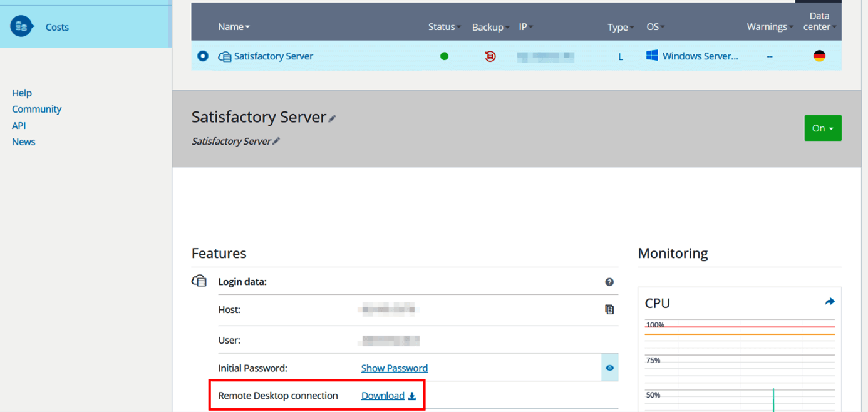Open the backup status icon for Satisfactory Server
Screen dimensions: 868x412
pyautogui.click(x=489, y=56)
